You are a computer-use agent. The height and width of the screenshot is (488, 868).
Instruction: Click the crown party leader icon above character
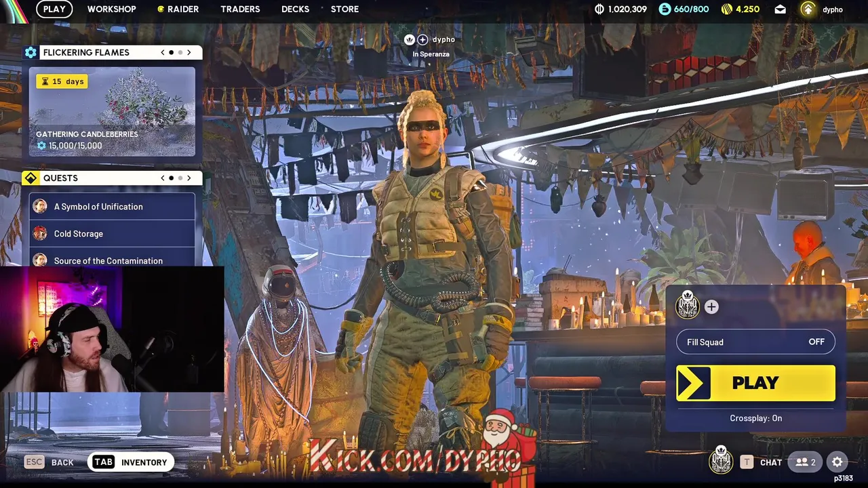pyautogui.click(x=410, y=40)
